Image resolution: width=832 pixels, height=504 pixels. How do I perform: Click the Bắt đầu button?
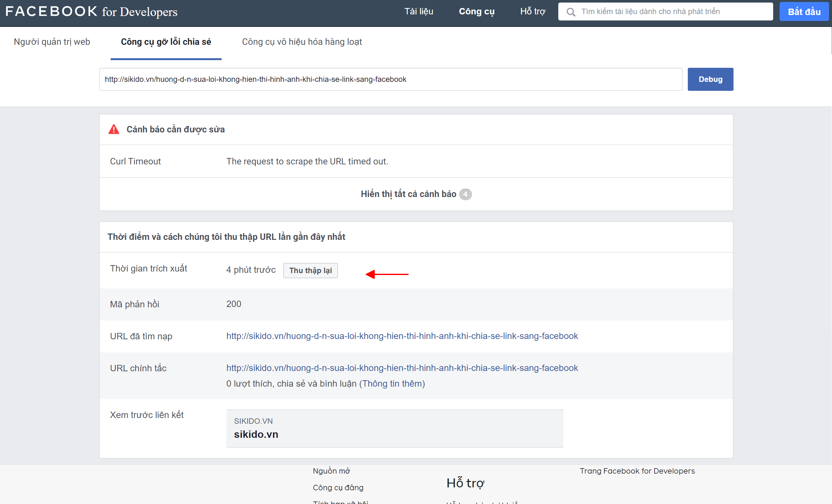pyautogui.click(x=804, y=12)
